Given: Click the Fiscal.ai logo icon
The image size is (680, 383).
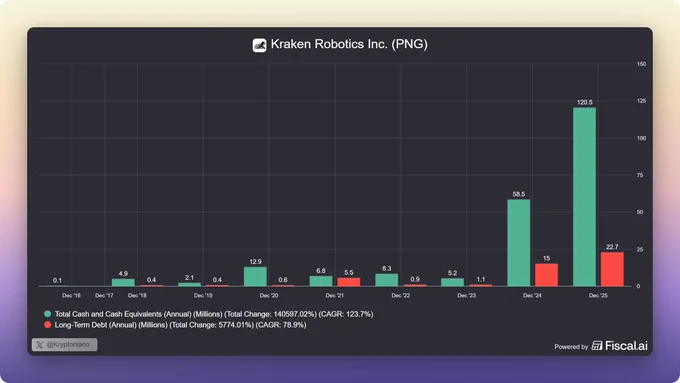Looking at the screenshot, I should (597, 346).
